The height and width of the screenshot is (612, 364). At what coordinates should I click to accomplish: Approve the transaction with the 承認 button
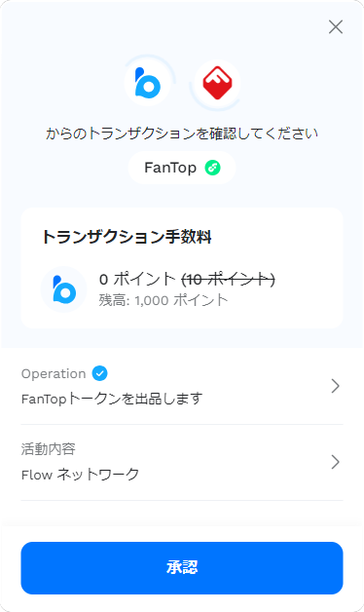[182, 568]
